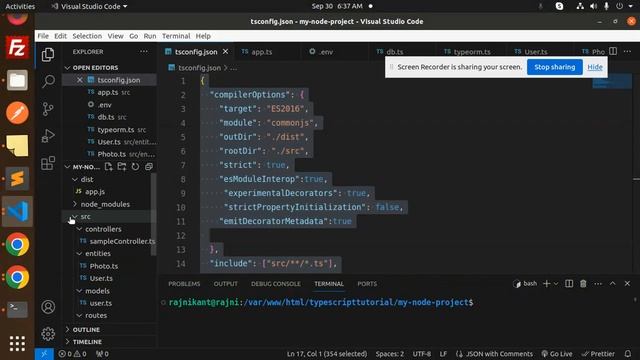Open Sublime Text from the dock
Screen dimensions: 640x360
pos(17,178)
